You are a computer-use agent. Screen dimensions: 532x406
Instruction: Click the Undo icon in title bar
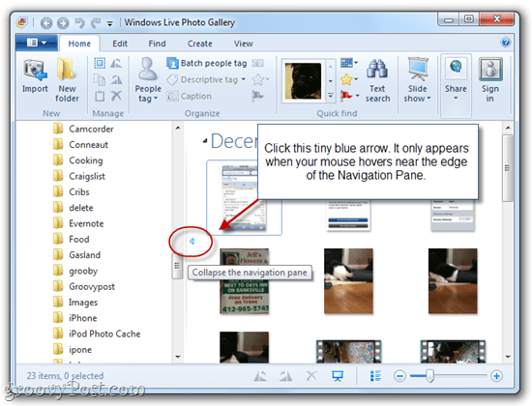pyautogui.click(x=79, y=23)
